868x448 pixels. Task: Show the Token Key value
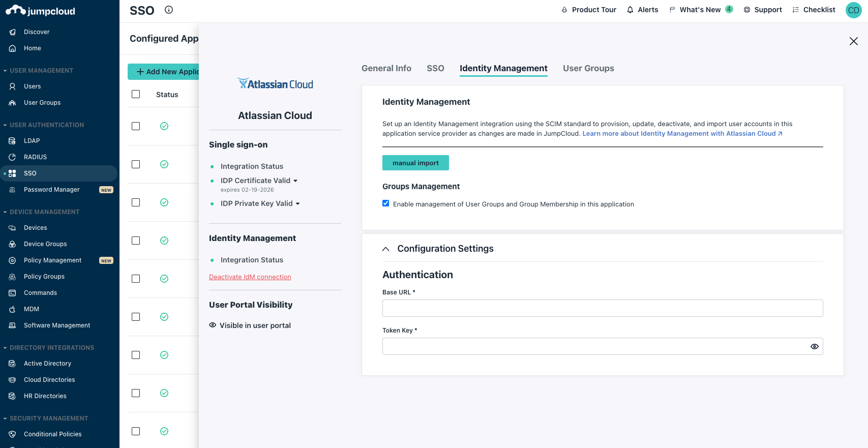click(815, 346)
